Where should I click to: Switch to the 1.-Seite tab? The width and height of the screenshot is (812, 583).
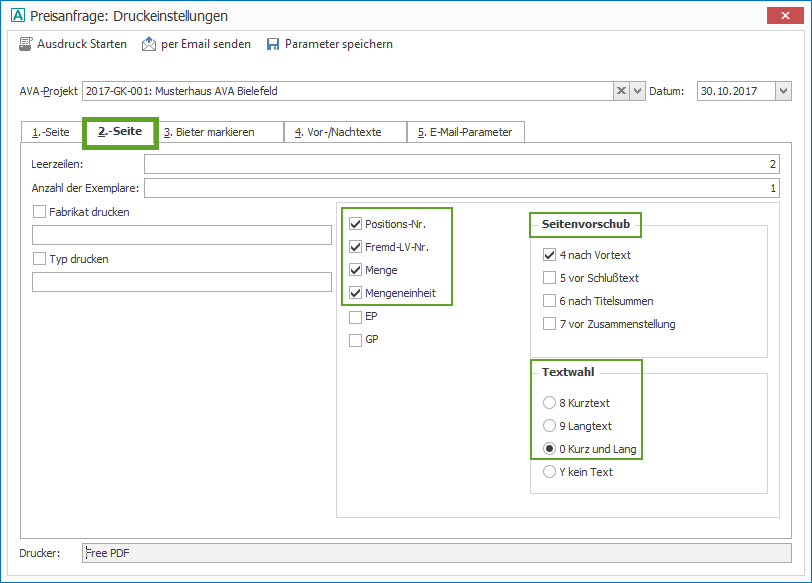point(51,132)
